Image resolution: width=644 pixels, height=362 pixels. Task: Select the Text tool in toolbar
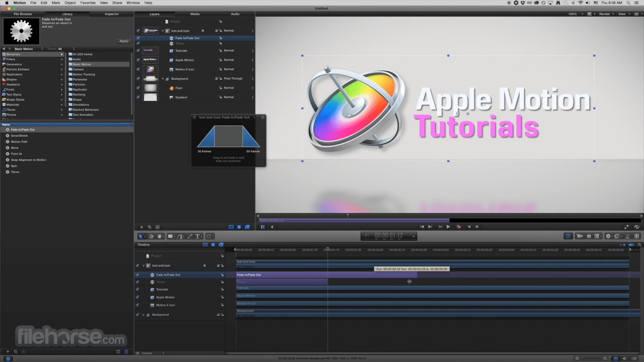pos(197,236)
